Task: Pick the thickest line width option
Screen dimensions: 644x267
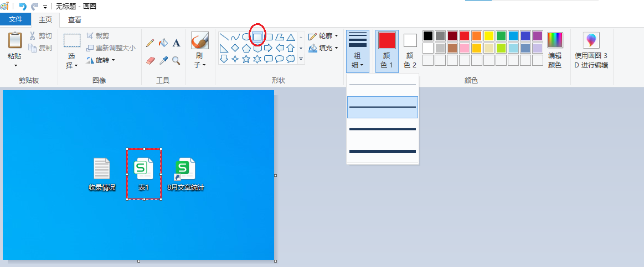Action: tap(383, 151)
